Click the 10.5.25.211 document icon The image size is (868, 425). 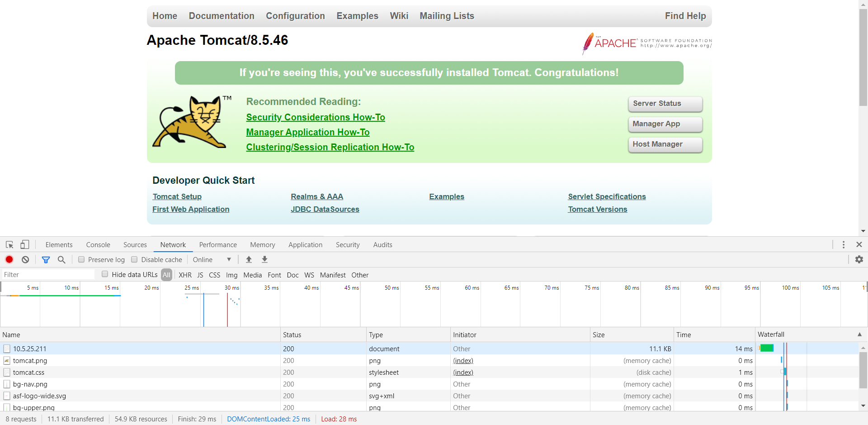[7, 349]
